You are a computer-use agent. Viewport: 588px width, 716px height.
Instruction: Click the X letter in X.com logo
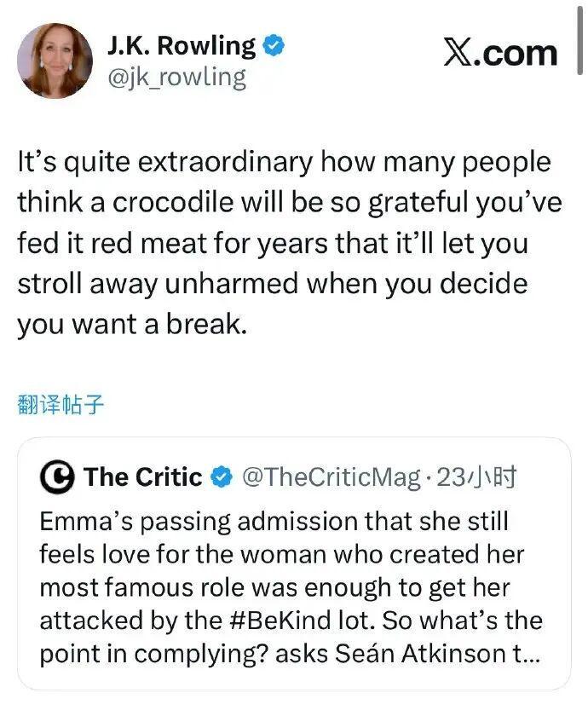(x=460, y=53)
